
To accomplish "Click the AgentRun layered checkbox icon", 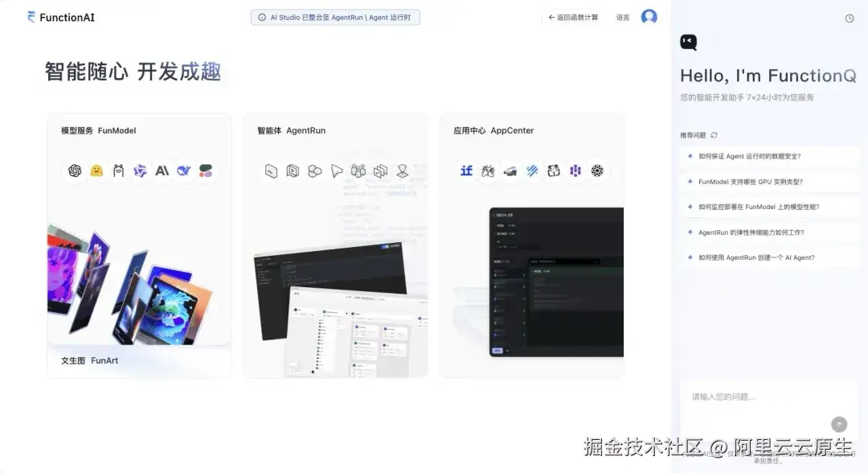I will 380,171.
